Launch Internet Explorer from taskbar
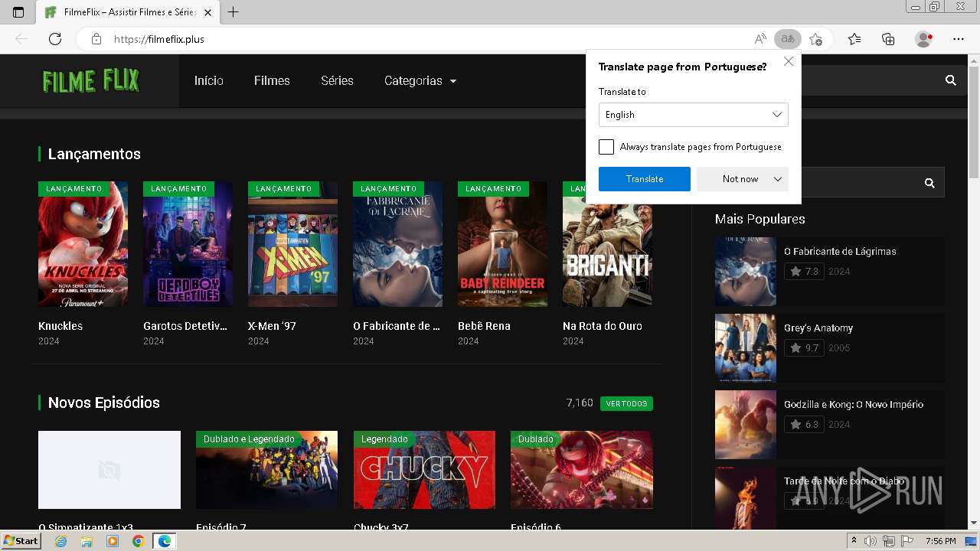980x551 pixels. 60,541
